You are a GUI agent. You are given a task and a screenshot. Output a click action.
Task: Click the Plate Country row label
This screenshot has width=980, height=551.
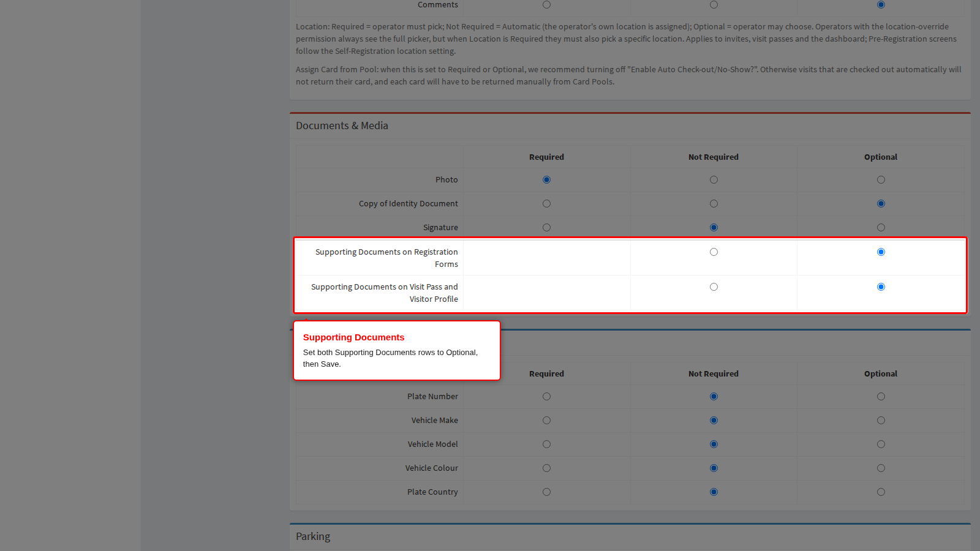(432, 492)
